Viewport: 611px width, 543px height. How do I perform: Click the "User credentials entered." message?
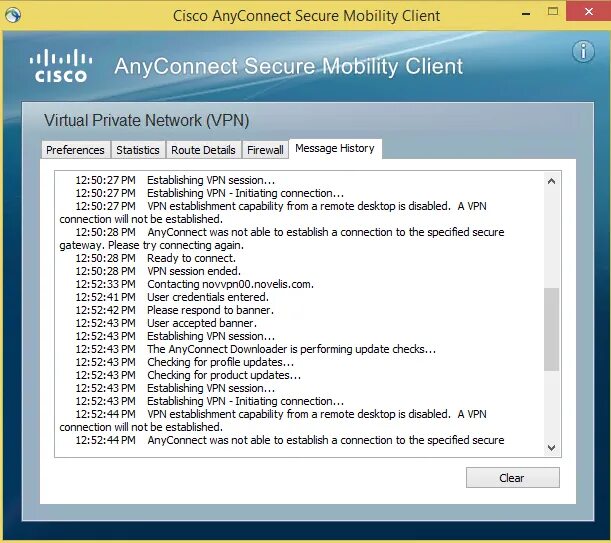[209, 297]
